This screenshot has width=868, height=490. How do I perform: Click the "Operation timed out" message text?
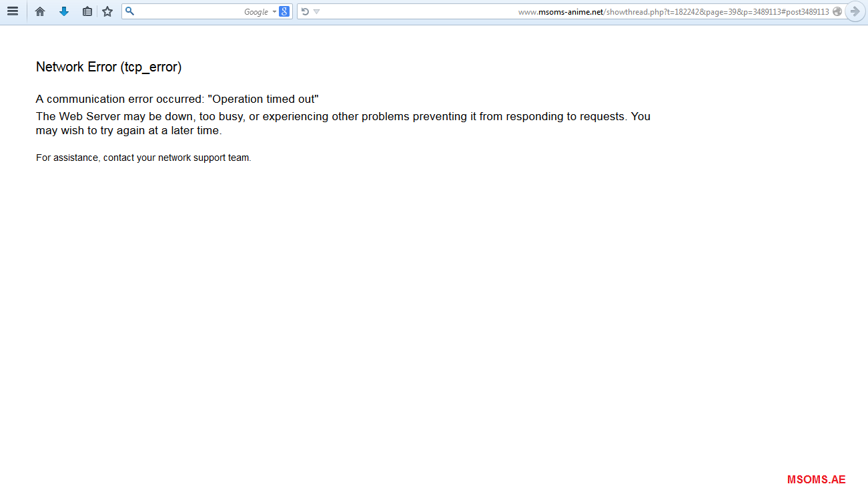point(264,99)
